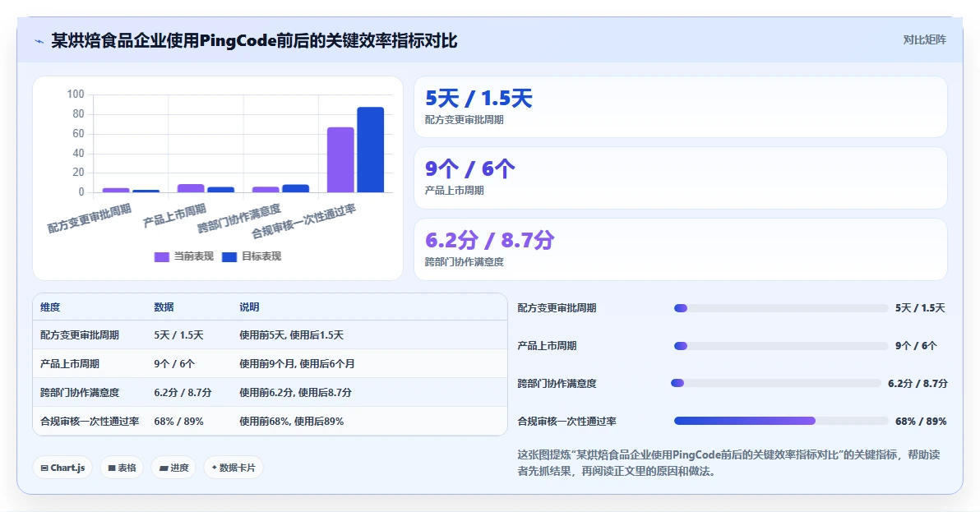Click the tall blue 合规审核 chart bar
This screenshot has height=512, width=980.
371,150
